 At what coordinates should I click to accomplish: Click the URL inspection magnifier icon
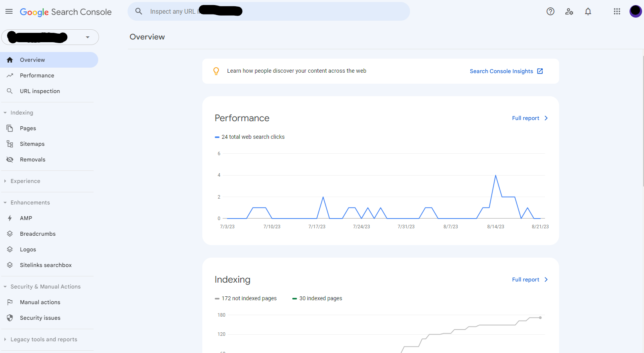pyautogui.click(x=10, y=91)
